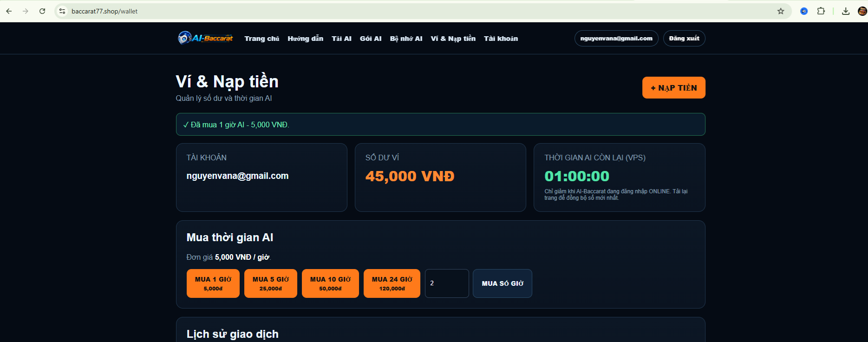The width and height of the screenshot is (868, 342).
Task: Click the SỐ DƯ VÍ label
Action: (x=382, y=158)
